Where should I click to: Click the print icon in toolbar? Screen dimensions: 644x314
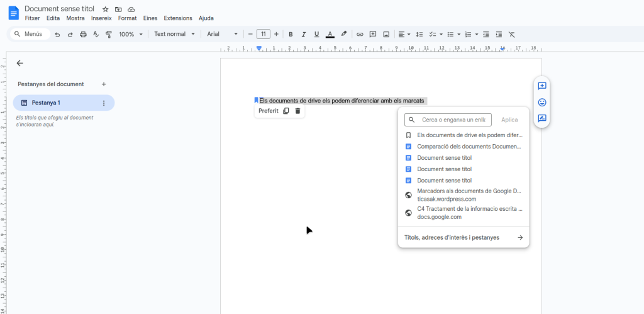tap(83, 34)
